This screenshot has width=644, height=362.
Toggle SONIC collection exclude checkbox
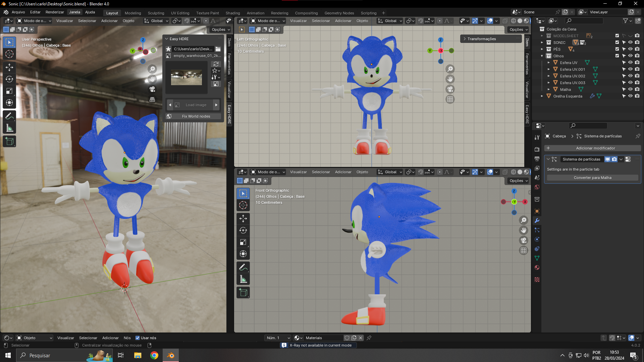(x=617, y=43)
